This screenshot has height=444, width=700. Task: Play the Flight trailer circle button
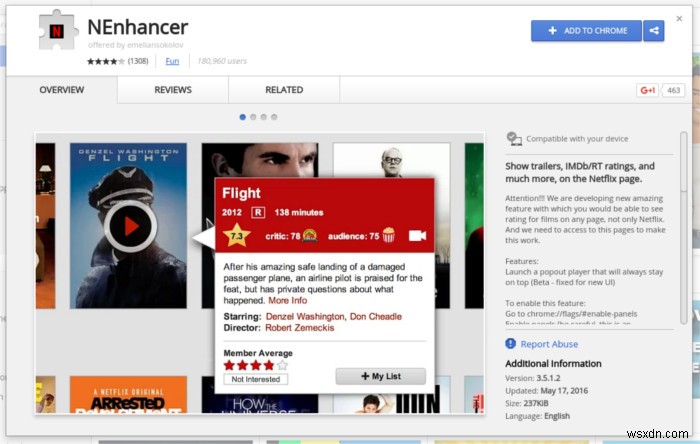click(x=130, y=226)
